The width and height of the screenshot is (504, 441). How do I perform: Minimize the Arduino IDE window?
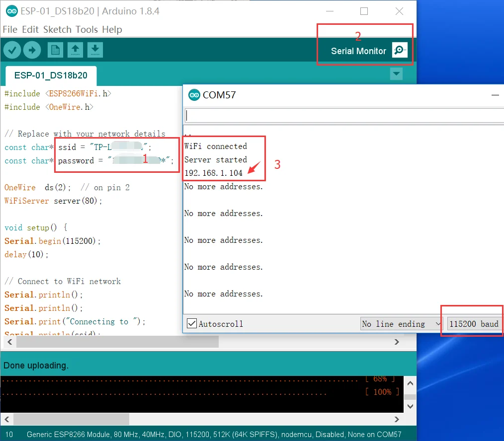[x=330, y=11]
